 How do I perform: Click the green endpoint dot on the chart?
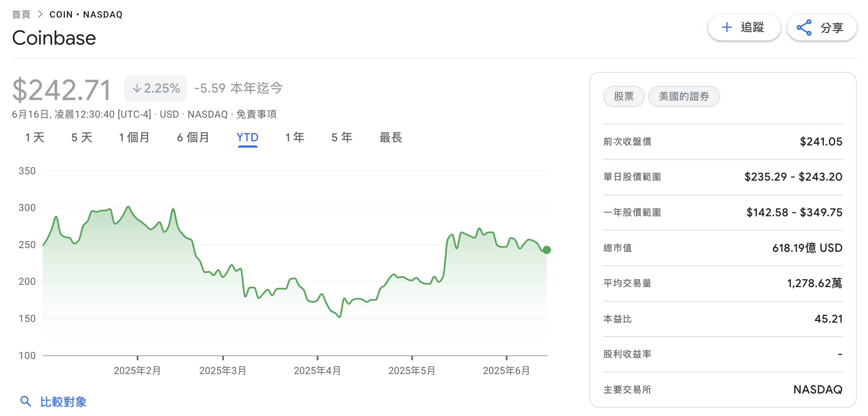(x=546, y=250)
